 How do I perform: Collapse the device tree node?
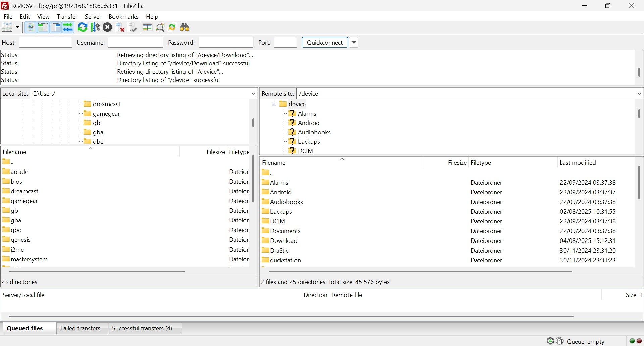click(274, 104)
